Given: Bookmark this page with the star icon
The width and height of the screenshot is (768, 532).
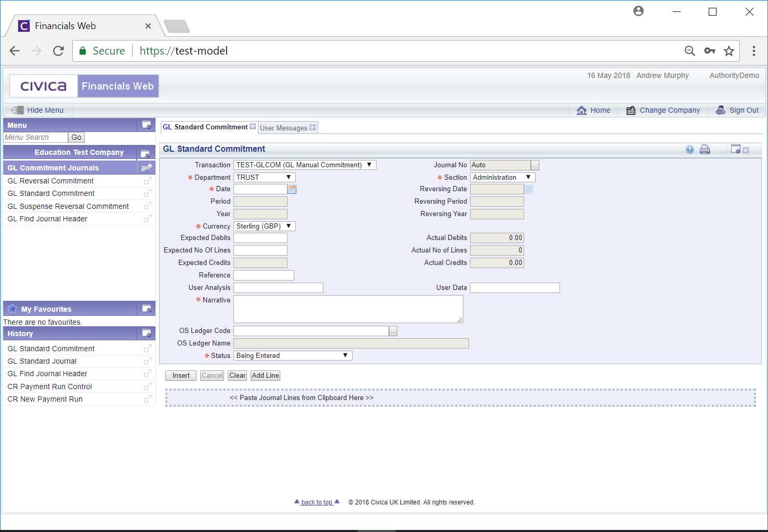Looking at the screenshot, I should [729, 50].
